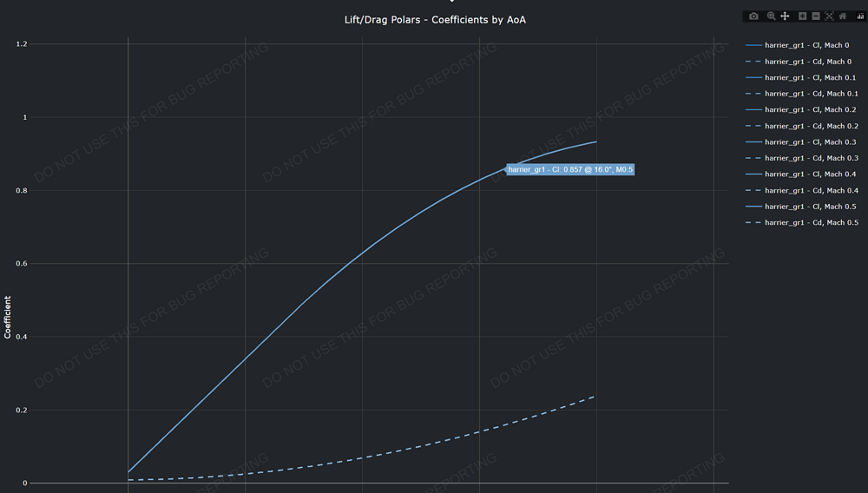Click the Autoscale axes icon

click(829, 16)
